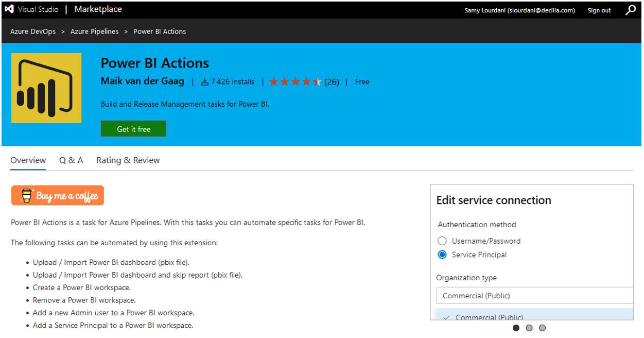Viewport: 644px width, 338px height.
Task: Go to the Azure Pipelines breadcrumb
Action: coord(95,31)
